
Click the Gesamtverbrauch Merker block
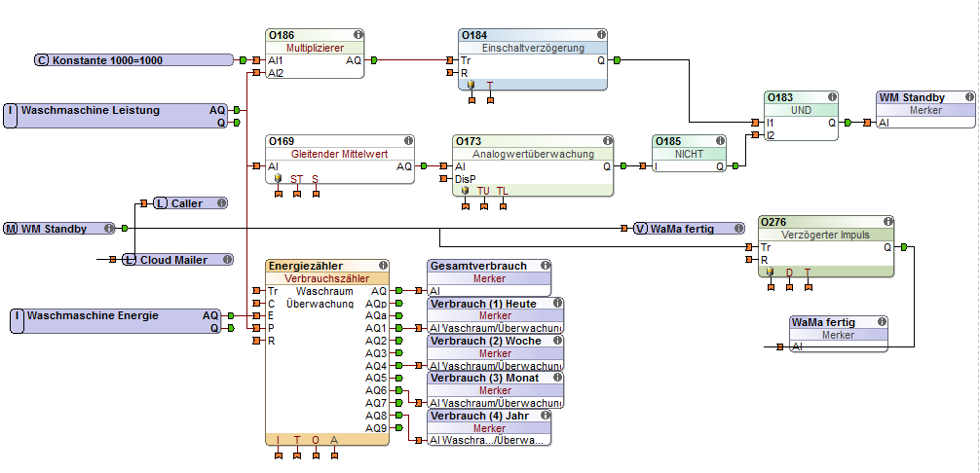click(x=489, y=278)
